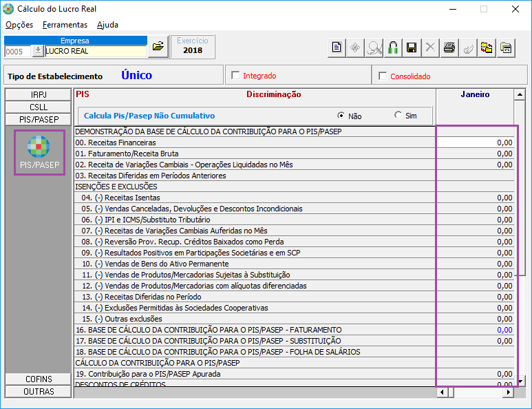Screen dimensions: 532x409
Task: Click the OUTRAS section button
Action: (x=39, y=392)
